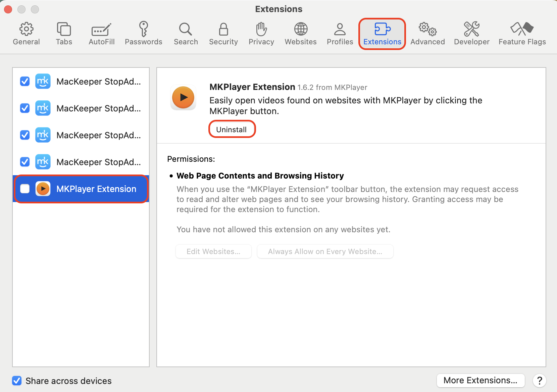Disable the first MacKeeper StopAd checkbox
Image resolution: width=557 pixels, height=392 pixels.
[x=24, y=81]
